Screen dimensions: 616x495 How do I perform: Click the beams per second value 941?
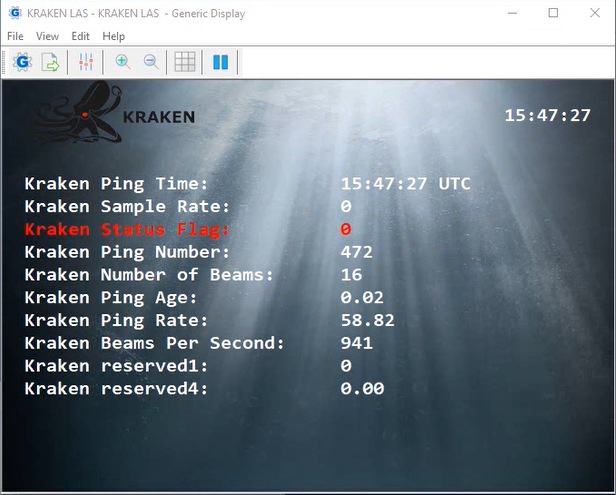356,343
